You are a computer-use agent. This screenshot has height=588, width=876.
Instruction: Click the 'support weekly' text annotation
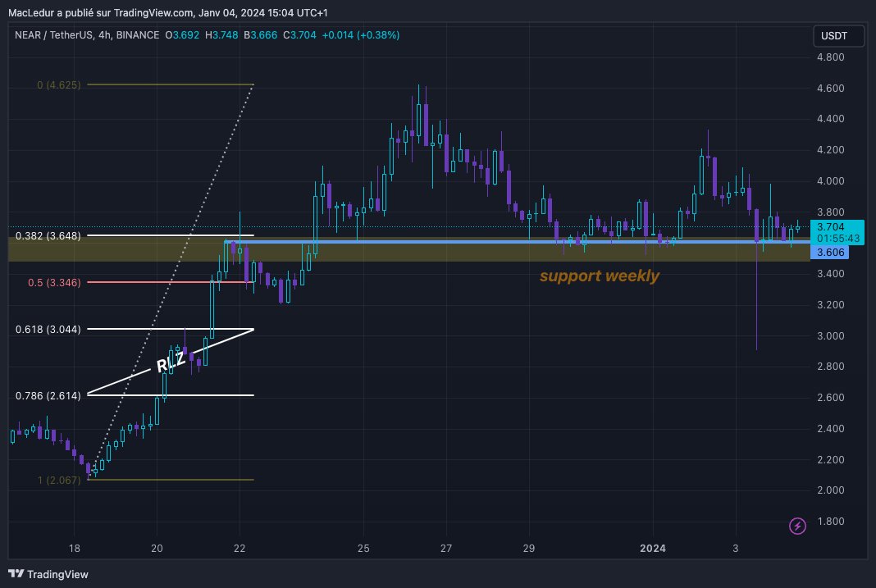point(600,276)
